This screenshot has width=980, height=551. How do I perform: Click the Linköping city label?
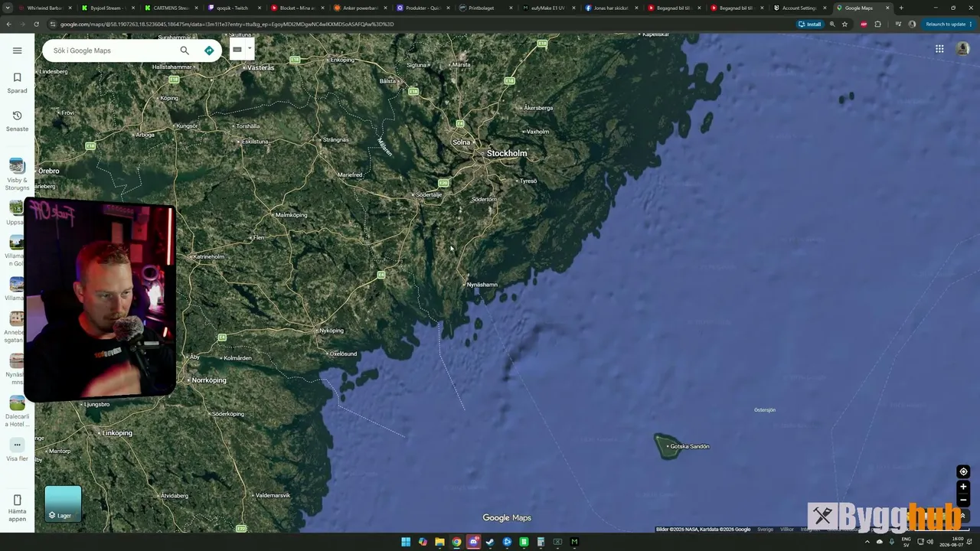(x=117, y=433)
